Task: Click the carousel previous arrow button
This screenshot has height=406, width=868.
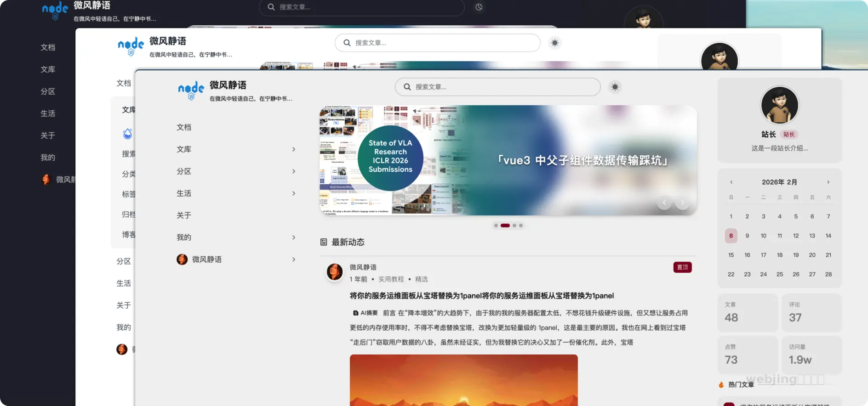Action: click(664, 203)
